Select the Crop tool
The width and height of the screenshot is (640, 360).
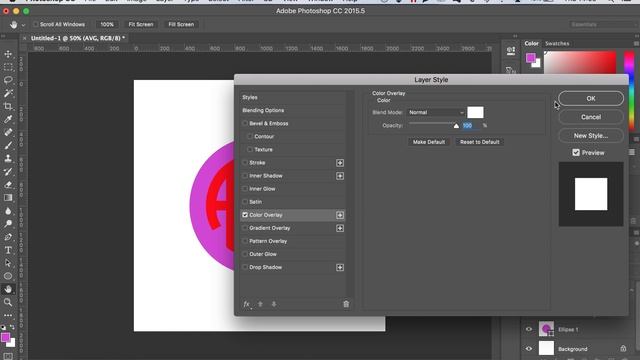(8, 106)
